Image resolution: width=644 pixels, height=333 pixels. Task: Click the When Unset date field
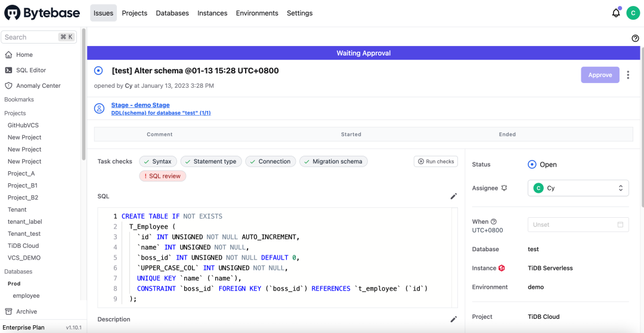(578, 224)
